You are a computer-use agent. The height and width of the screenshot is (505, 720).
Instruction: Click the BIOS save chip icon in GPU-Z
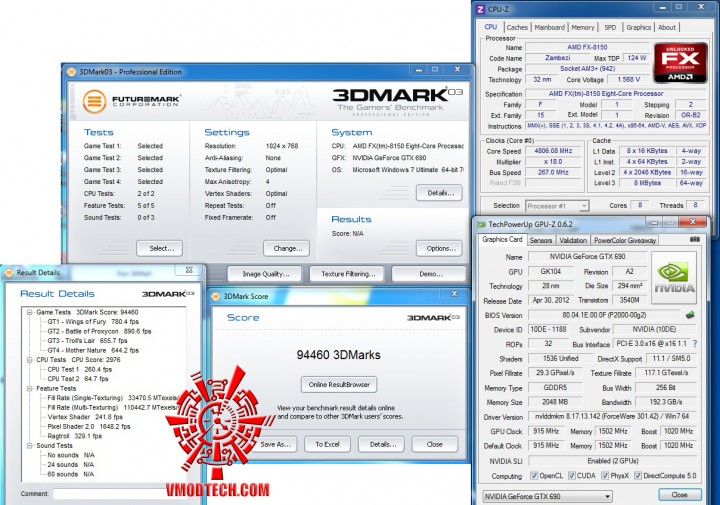tap(690, 315)
